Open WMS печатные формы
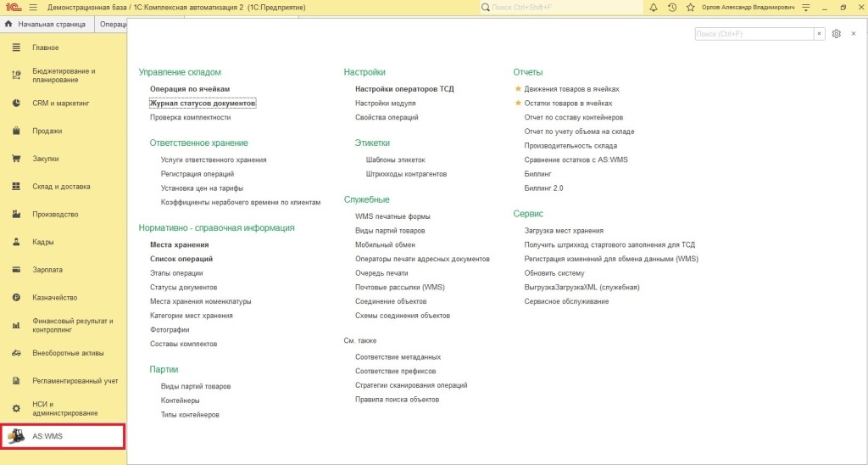 pyautogui.click(x=392, y=216)
